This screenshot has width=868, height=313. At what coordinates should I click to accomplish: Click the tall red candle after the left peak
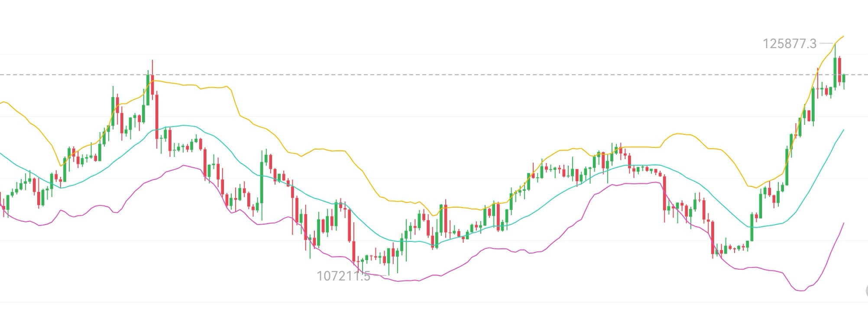pyautogui.click(x=157, y=117)
